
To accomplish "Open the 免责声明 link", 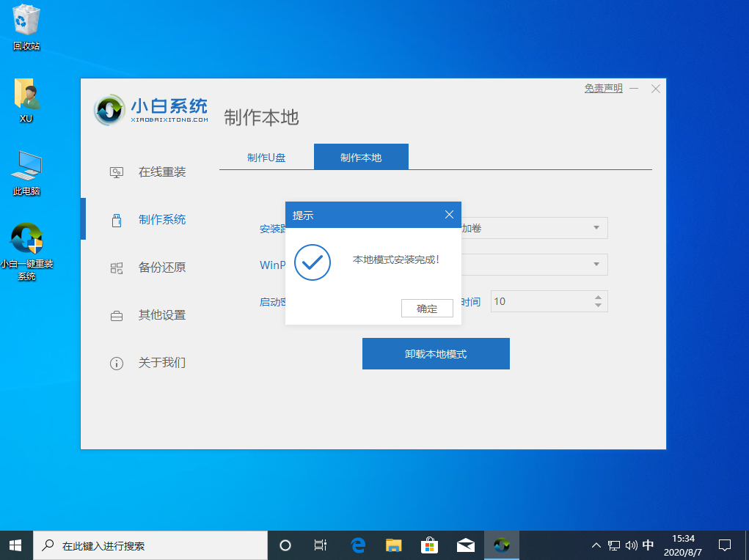I will [603, 88].
